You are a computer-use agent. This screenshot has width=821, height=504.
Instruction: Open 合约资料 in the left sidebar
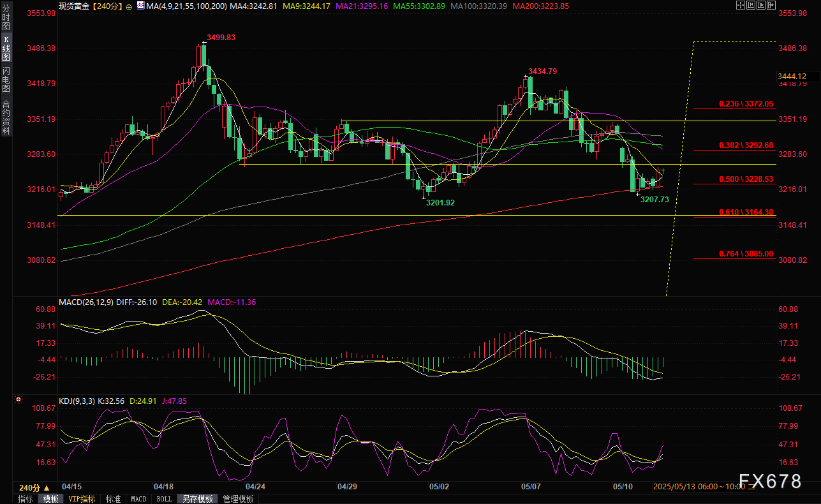(6, 117)
